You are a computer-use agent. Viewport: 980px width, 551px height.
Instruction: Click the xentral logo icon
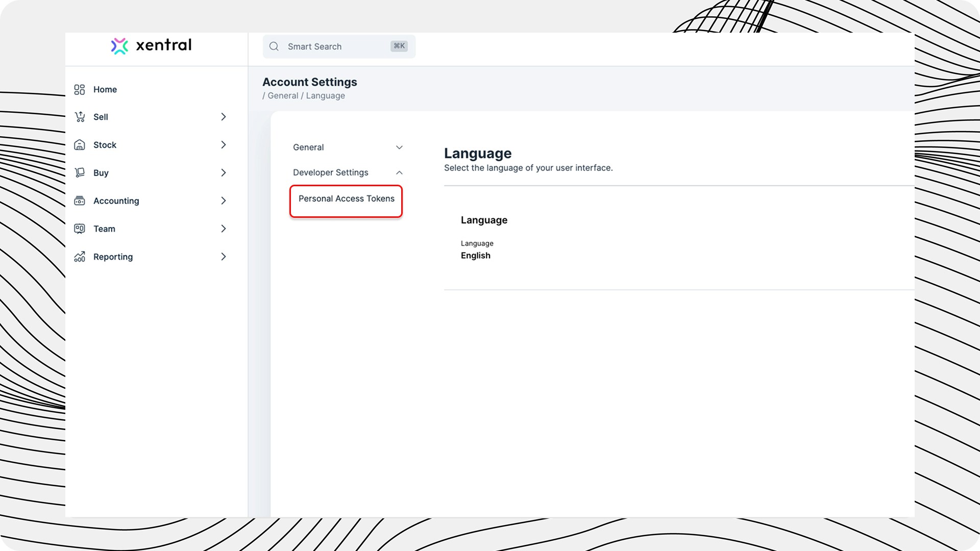click(119, 46)
